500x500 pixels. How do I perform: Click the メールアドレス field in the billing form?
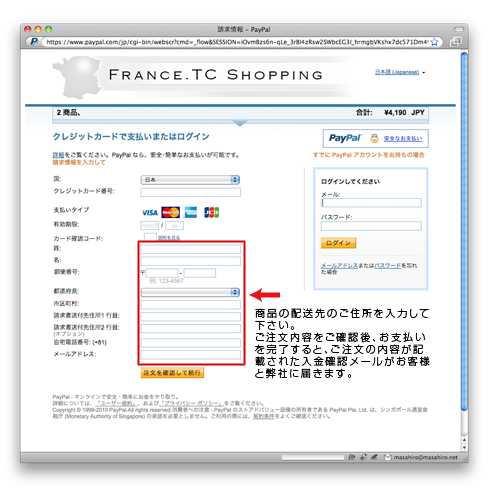point(190,354)
